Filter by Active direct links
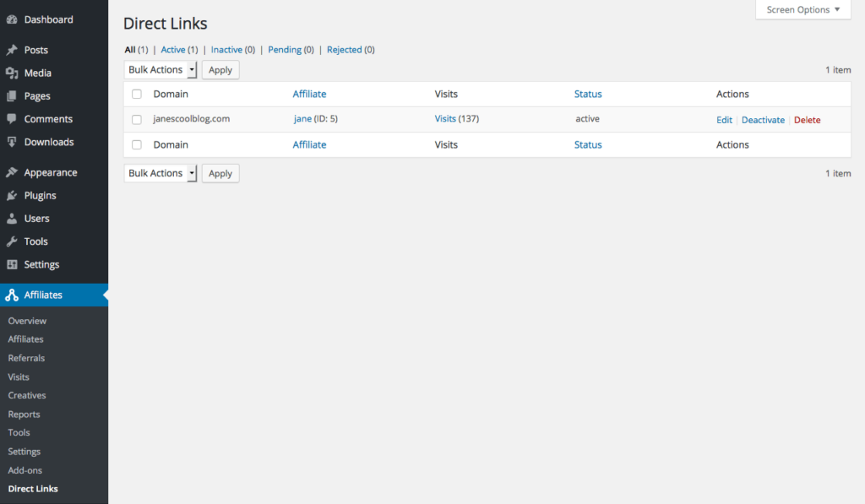 pyautogui.click(x=172, y=50)
